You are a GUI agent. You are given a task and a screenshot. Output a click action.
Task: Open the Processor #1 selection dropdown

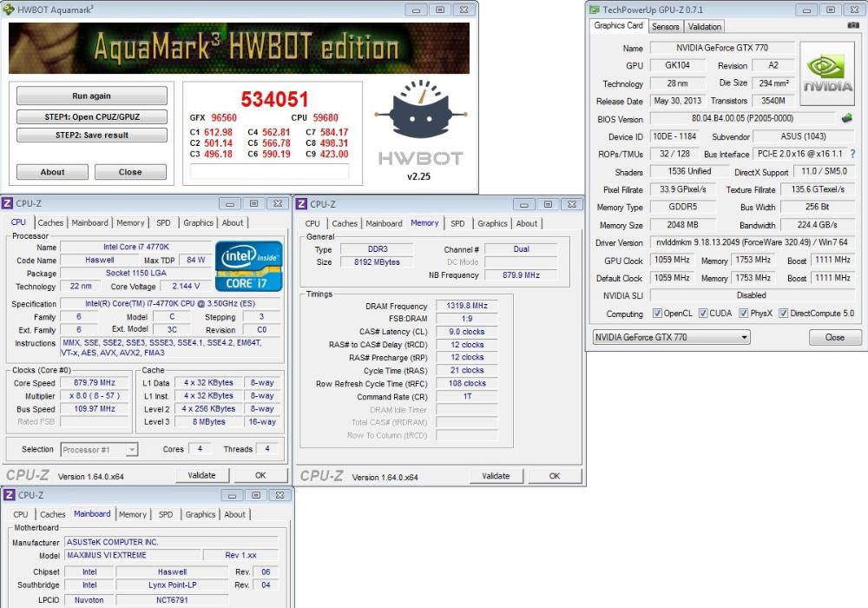click(x=99, y=450)
